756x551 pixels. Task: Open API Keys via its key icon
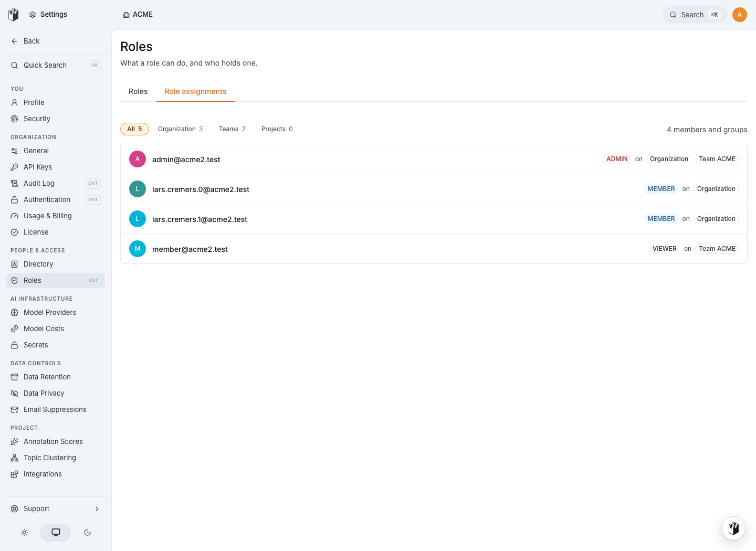pyautogui.click(x=15, y=167)
